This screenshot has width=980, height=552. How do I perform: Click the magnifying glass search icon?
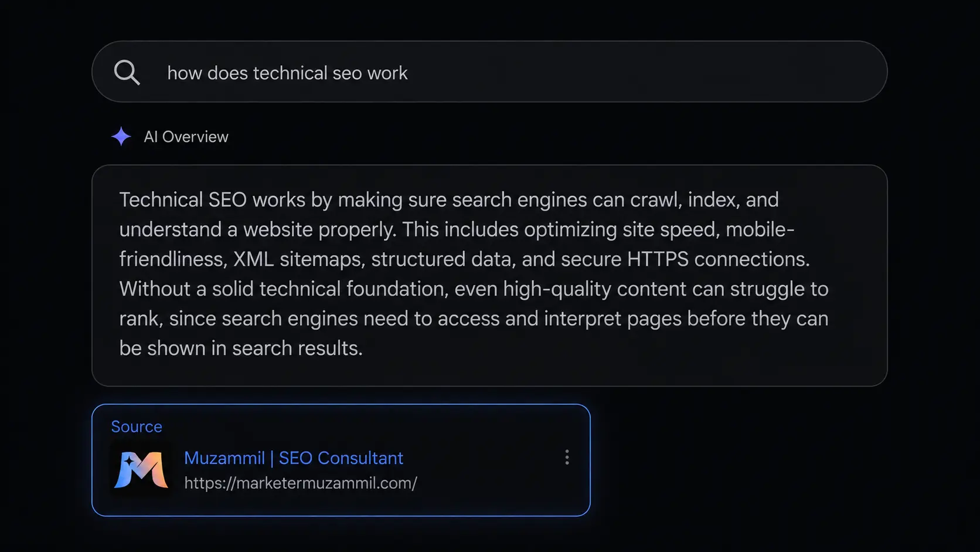click(x=127, y=73)
